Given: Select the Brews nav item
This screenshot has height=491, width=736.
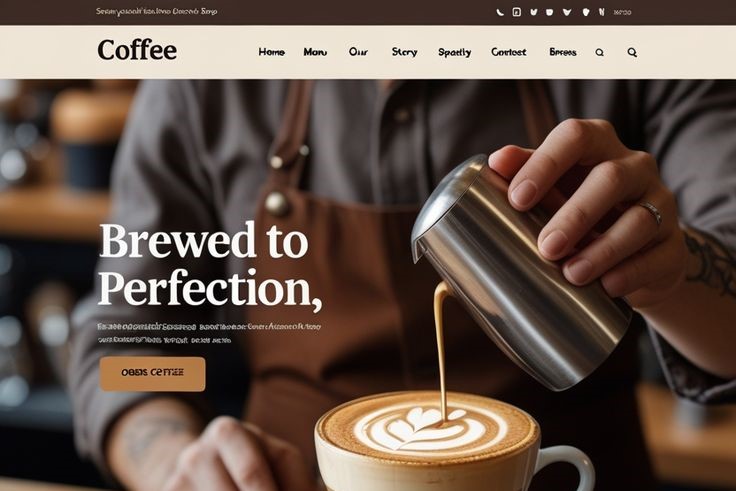Looking at the screenshot, I should point(563,52).
